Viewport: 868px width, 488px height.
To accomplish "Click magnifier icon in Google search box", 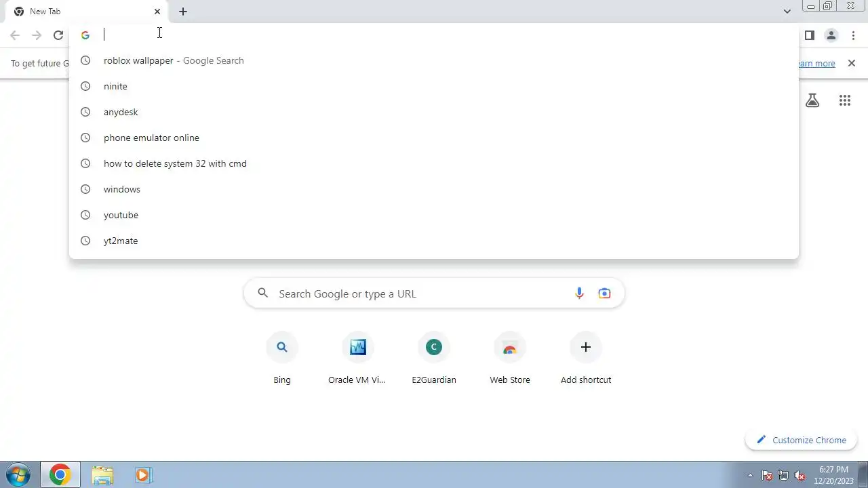I will (x=263, y=293).
